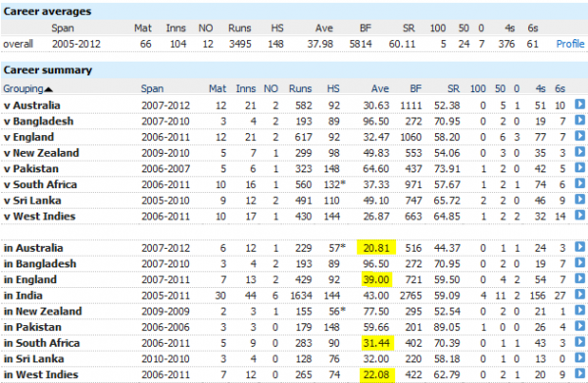This screenshot has height=383, width=588.
Task: Select the 'in West Indies' grouping label
Action: pos(41,375)
